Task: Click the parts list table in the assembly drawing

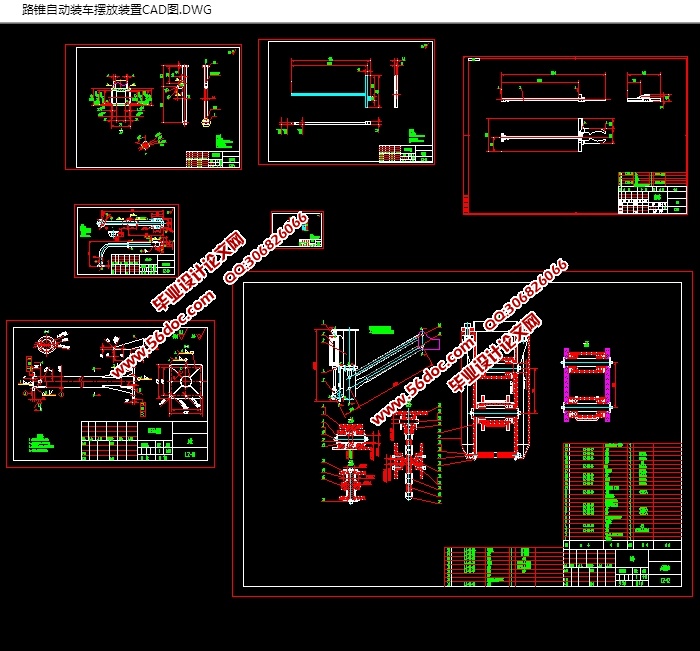Action: [x=622, y=491]
